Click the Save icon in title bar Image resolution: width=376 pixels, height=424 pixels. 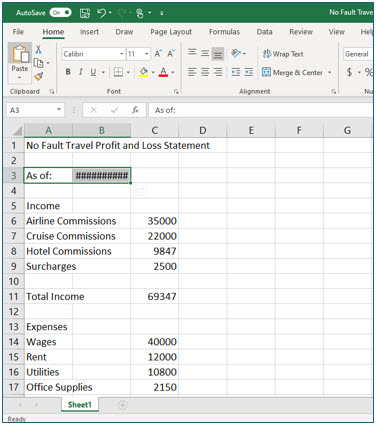click(x=85, y=13)
